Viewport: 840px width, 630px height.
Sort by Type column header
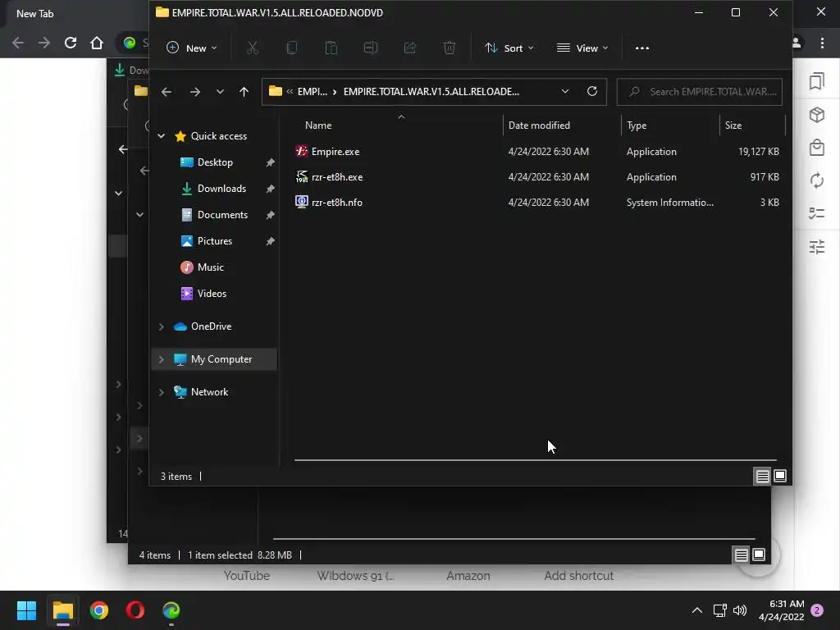coord(637,126)
